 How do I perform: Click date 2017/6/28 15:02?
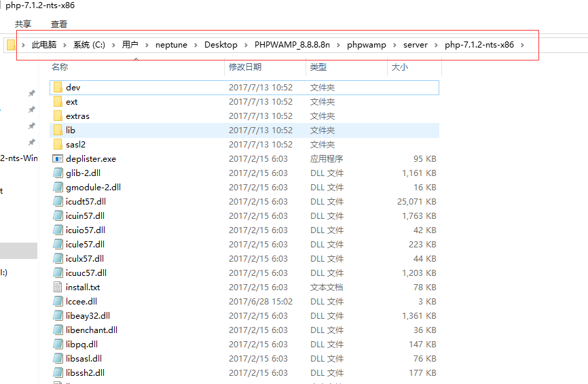[261, 301]
